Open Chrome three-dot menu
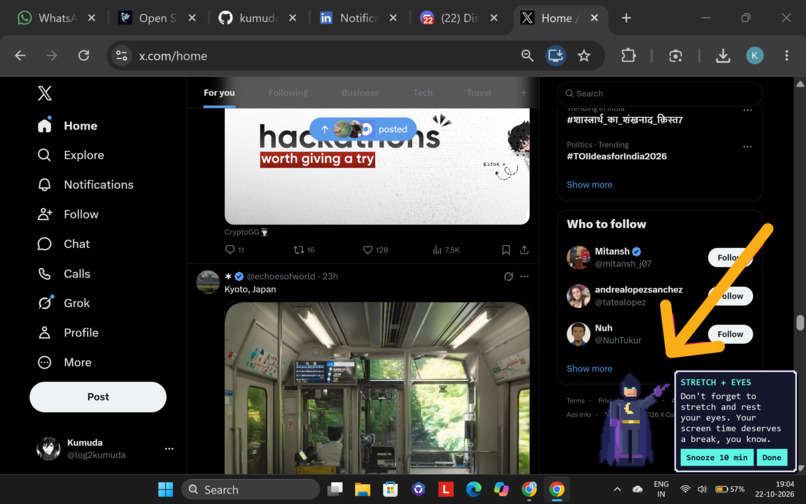This screenshot has height=504, width=806. point(786,56)
